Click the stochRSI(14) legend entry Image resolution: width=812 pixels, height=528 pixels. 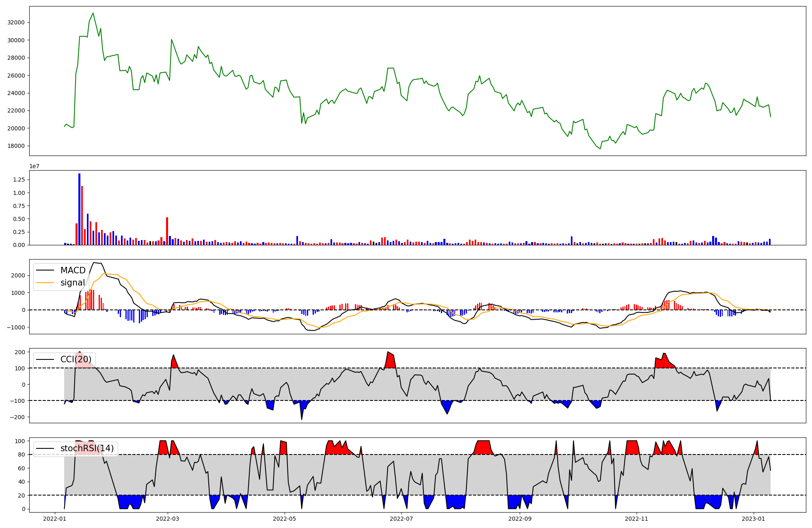click(x=87, y=448)
